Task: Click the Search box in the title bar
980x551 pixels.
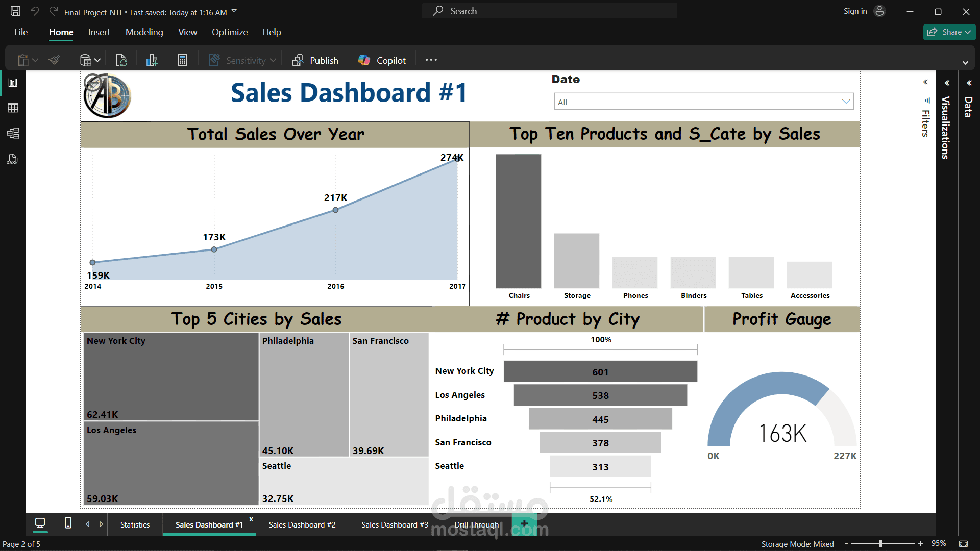Action: (x=549, y=11)
